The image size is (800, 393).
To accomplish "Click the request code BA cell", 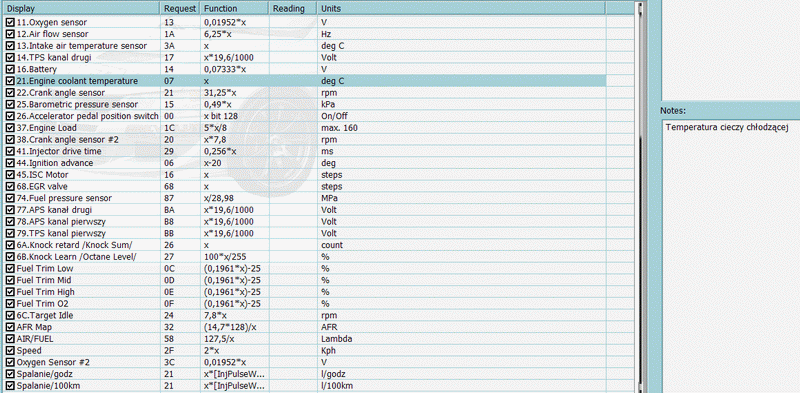I will pos(180,210).
